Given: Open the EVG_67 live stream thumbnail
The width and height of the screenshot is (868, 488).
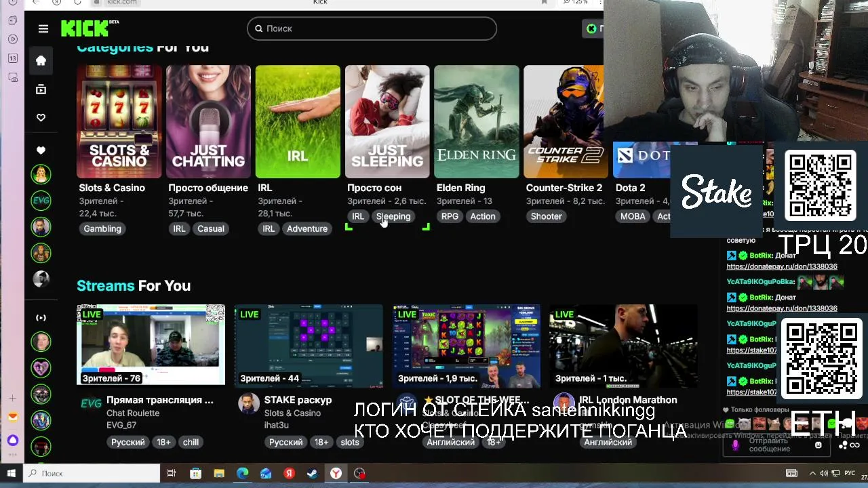Looking at the screenshot, I should tap(151, 345).
